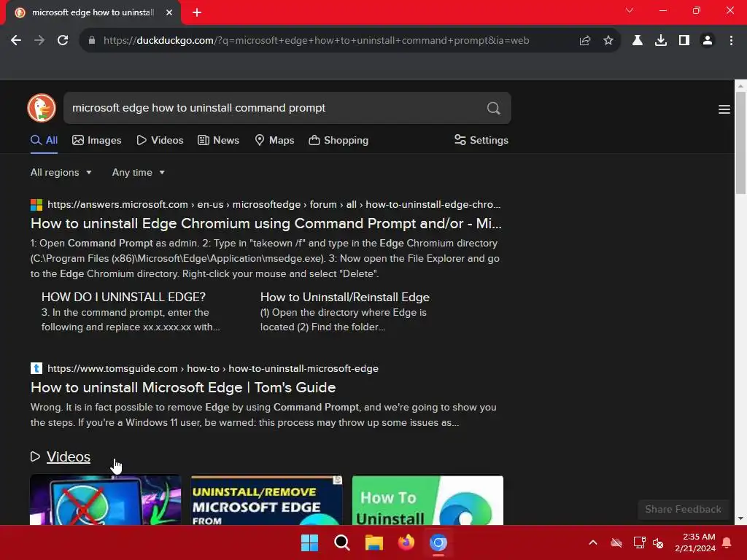Open the browser three-dot menu
This screenshot has width=747, height=560.
pos(731,41)
